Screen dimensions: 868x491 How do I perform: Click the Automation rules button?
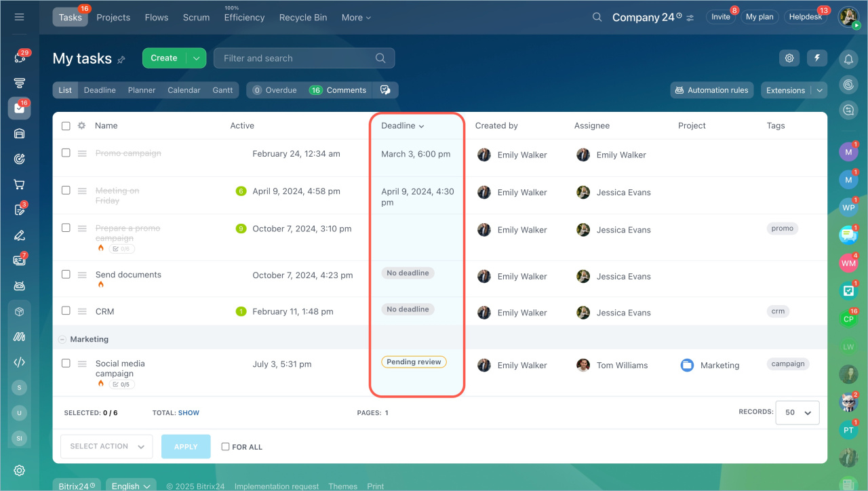(x=711, y=90)
